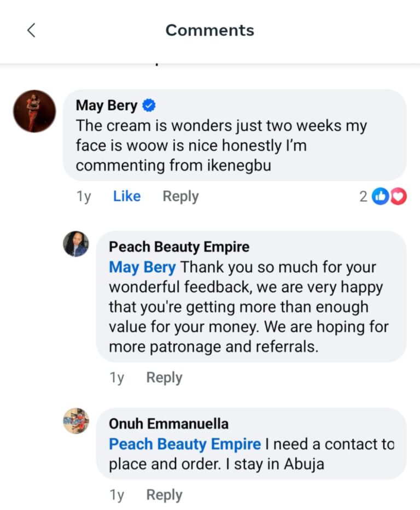Click May Bery's verified badge

click(149, 104)
